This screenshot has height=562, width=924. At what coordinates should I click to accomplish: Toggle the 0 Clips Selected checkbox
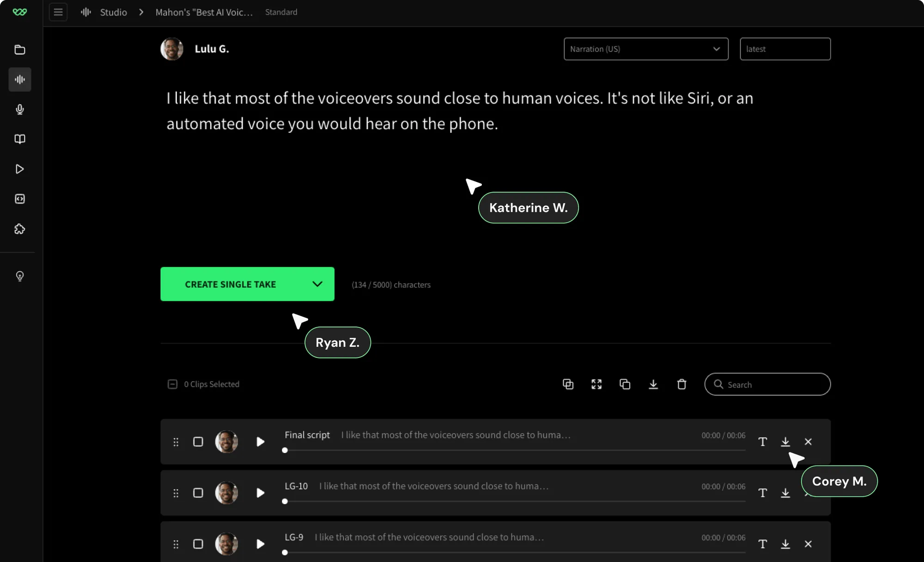coord(172,384)
